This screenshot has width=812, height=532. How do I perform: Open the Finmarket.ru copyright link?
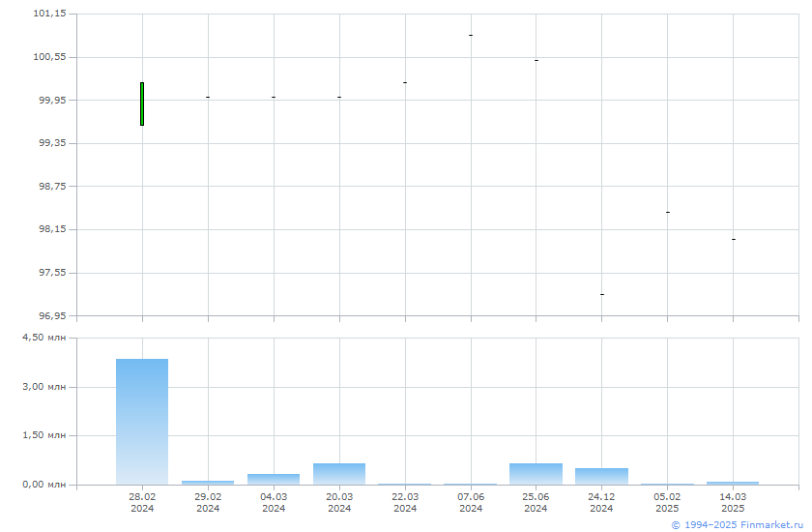(737, 525)
